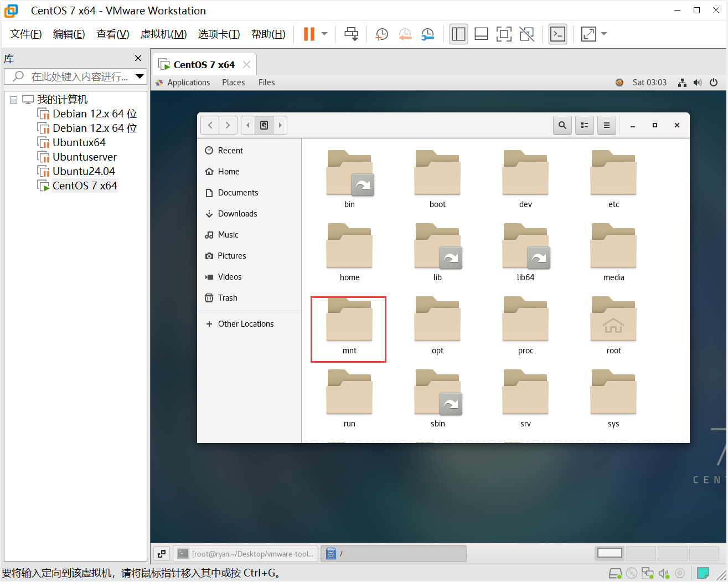The width and height of the screenshot is (728, 582).
Task: Select the mnt folder
Action: pos(349,326)
